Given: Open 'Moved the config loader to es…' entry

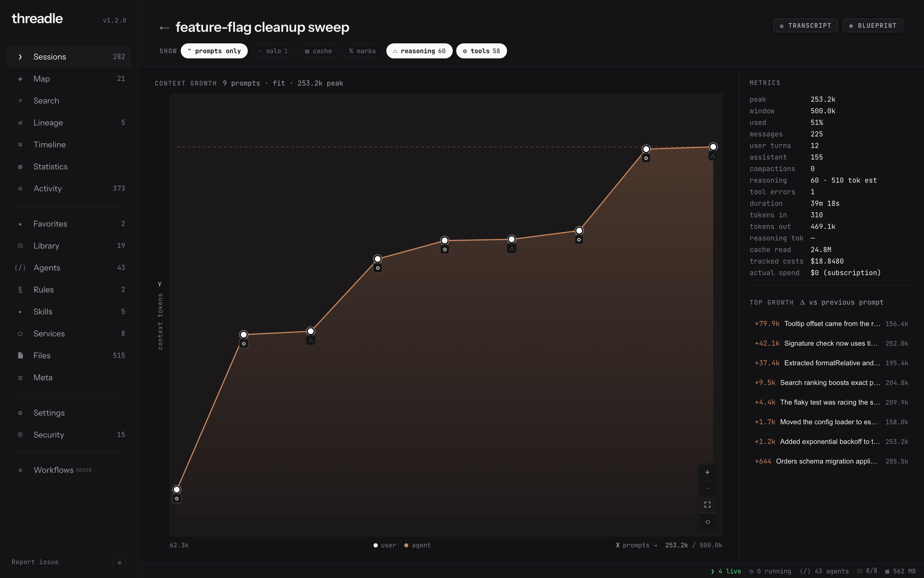Looking at the screenshot, I should click(x=831, y=422).
